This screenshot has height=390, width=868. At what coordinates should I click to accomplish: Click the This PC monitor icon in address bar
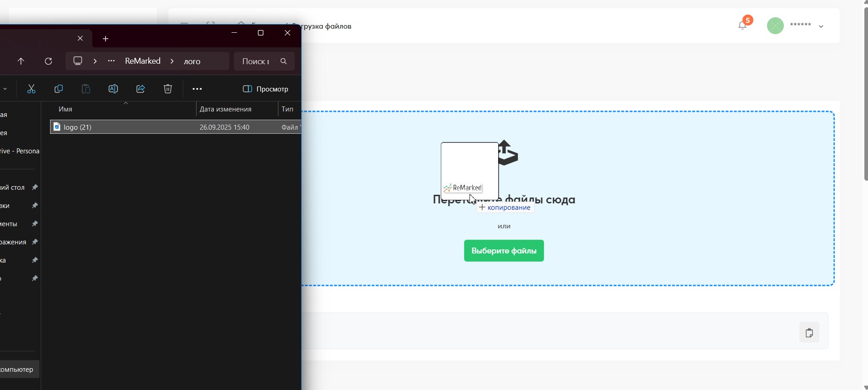point(78,61)
